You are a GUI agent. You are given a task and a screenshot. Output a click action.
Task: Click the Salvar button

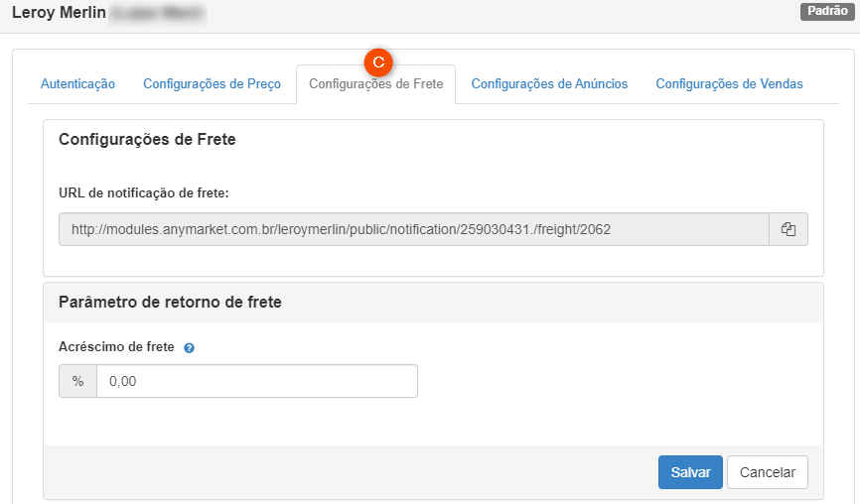click(690, 472)
